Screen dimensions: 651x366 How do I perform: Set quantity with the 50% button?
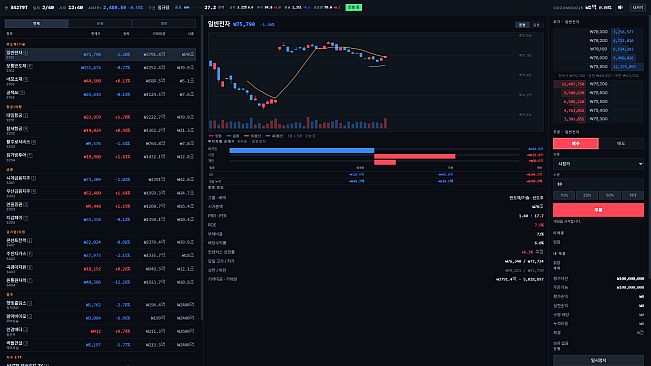tap(609, 195)
